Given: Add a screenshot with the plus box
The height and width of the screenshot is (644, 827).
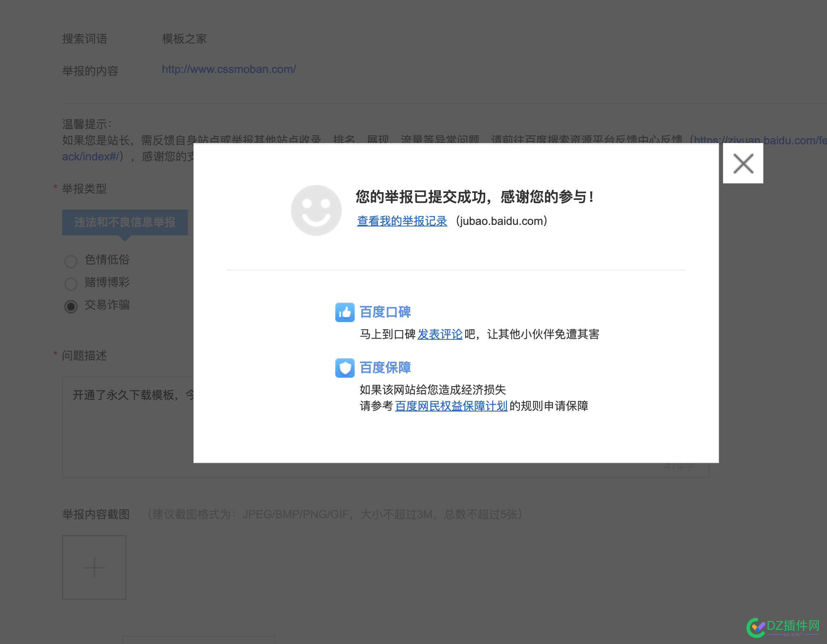Looking at the screenshot, I should [x=94, y=567].
